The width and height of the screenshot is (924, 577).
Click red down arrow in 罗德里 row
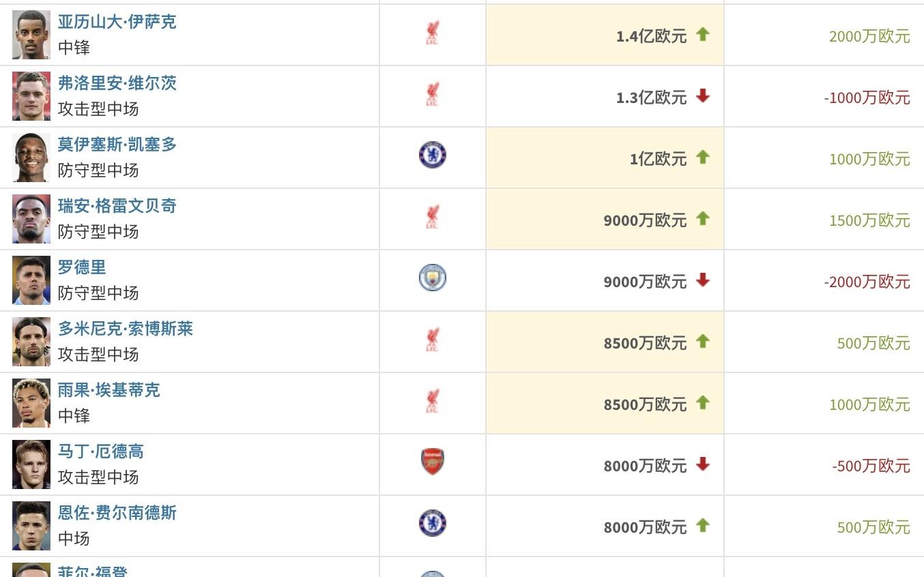pos(703,280)
